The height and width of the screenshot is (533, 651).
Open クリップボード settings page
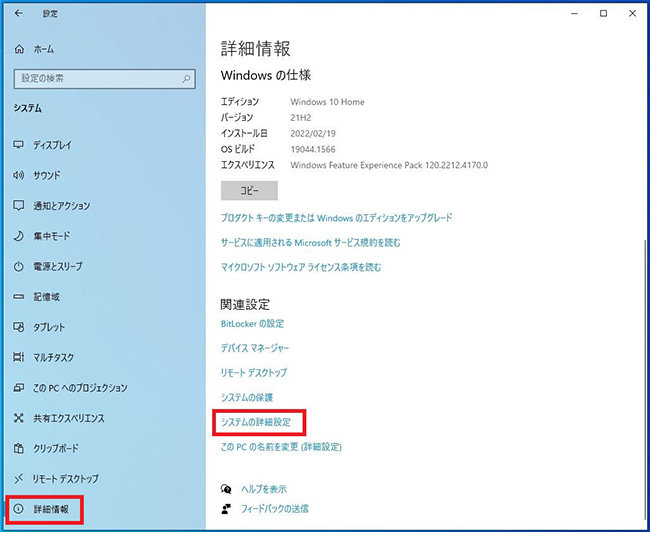tap(56, 448)
